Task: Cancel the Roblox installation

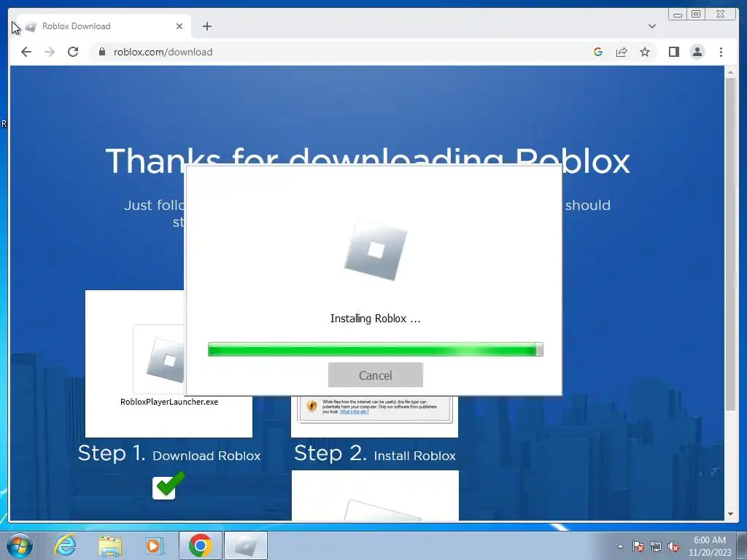Action: point(376,376)
